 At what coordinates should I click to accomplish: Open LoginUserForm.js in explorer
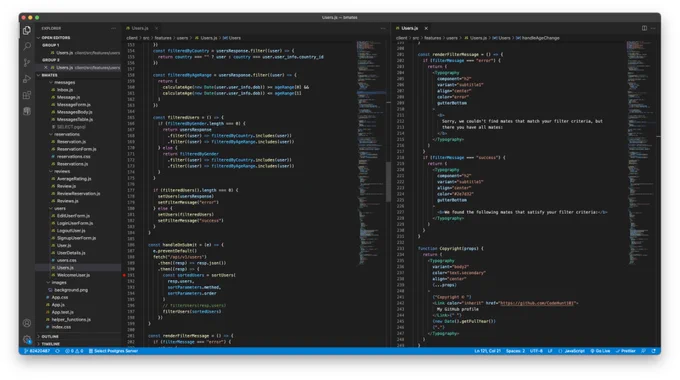point(75,223)
